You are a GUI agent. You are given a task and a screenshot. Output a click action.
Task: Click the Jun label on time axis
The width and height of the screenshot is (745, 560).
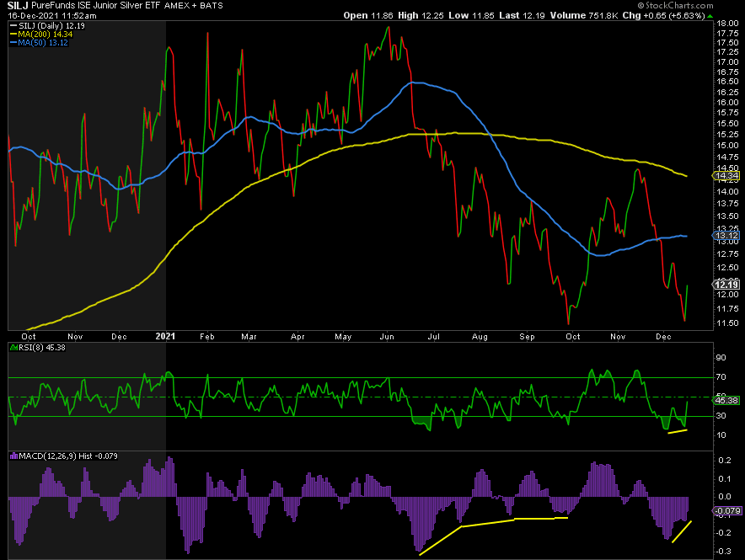(387, 337)
